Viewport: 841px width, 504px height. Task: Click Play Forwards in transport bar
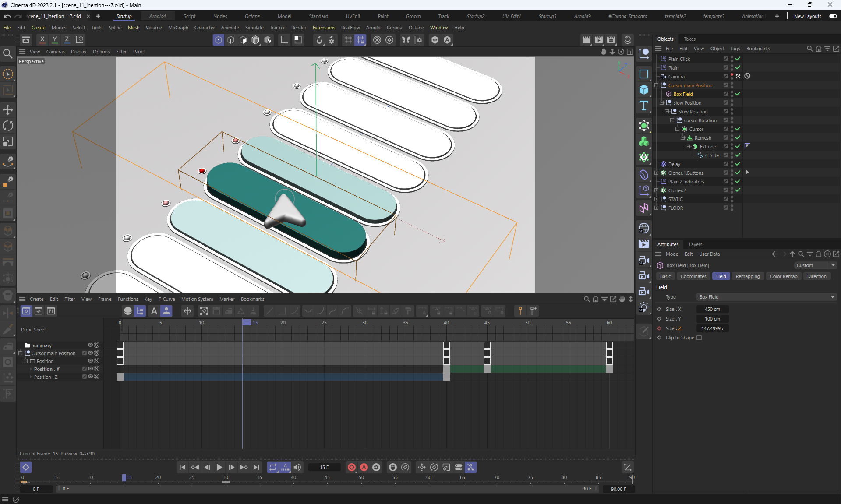(219, 467)
